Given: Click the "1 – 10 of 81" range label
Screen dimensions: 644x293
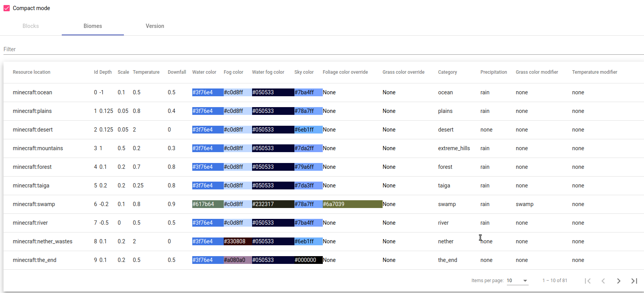Looking at the screenshot, I should click(555, 281).
